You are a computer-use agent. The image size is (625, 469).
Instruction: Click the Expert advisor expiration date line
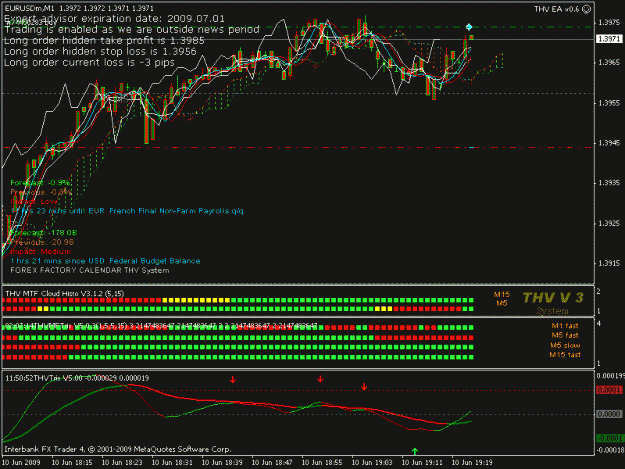[x=114, y=18]
